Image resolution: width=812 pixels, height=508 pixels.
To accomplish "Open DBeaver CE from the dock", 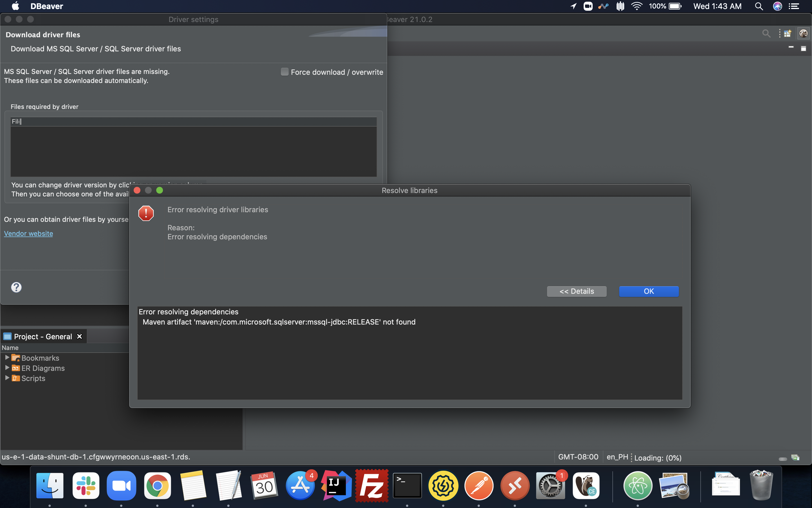I will [x=586, y=485].
